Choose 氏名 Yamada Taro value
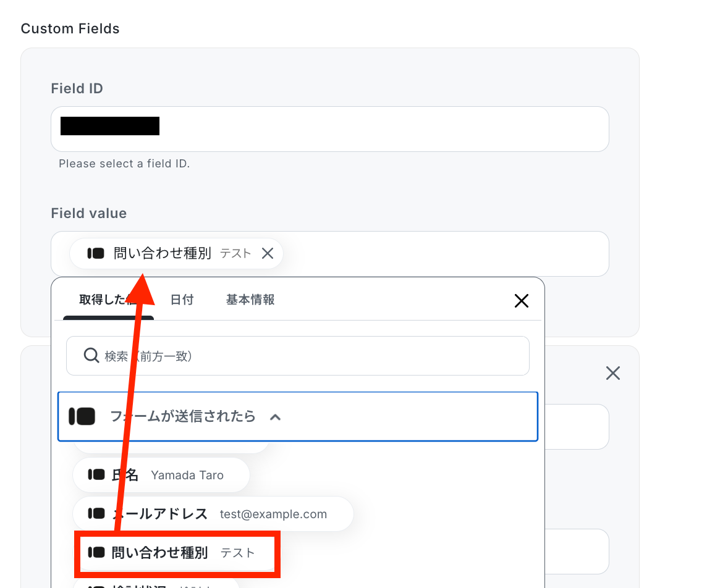 [161, 475]
